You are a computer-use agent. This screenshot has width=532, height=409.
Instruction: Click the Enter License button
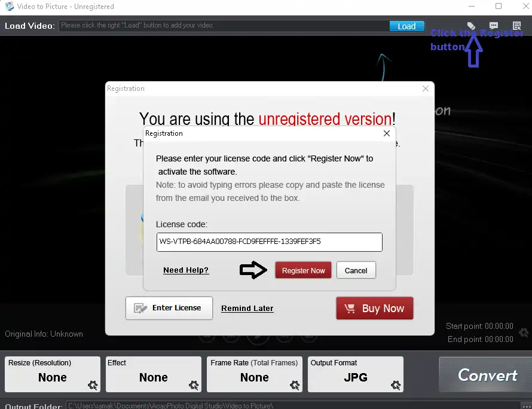tap(169, 308)
